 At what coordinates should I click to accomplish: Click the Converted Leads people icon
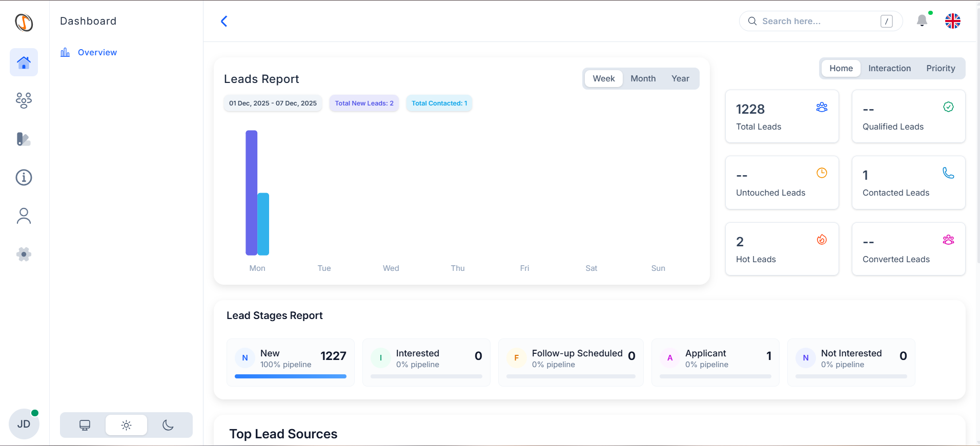tap(948, 240)
